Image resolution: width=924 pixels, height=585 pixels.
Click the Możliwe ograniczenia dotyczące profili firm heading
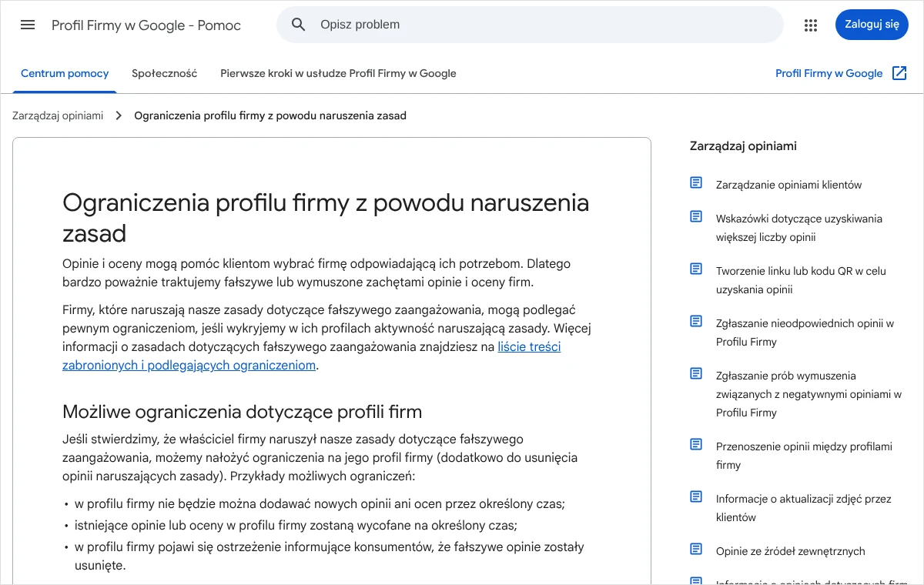(x=242, y=411)
